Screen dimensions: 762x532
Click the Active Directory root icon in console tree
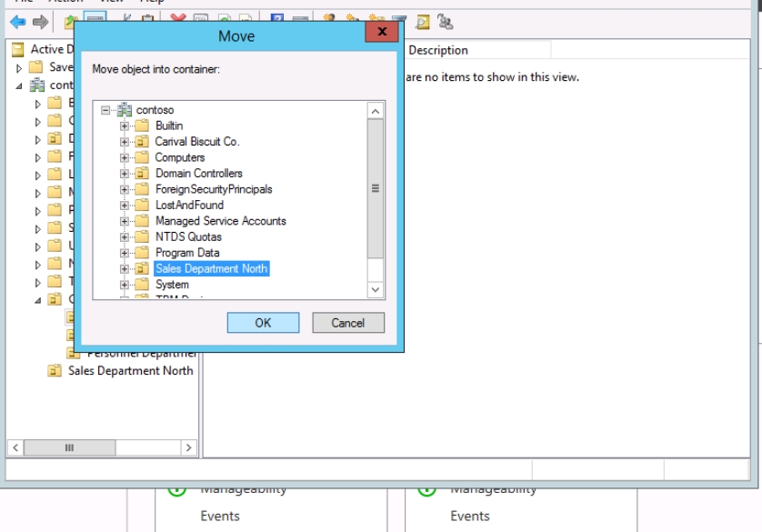pyautogui.click(x=18, y=49)
